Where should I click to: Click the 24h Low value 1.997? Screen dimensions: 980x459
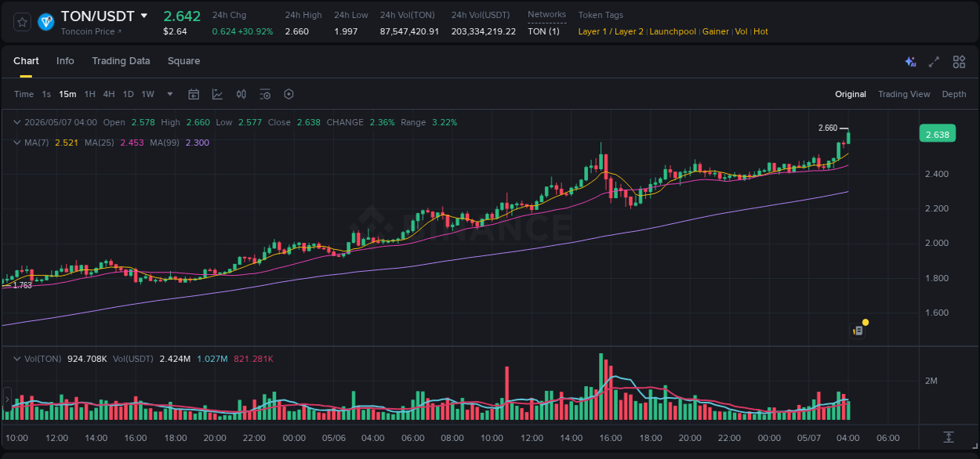tap(346, 31)
